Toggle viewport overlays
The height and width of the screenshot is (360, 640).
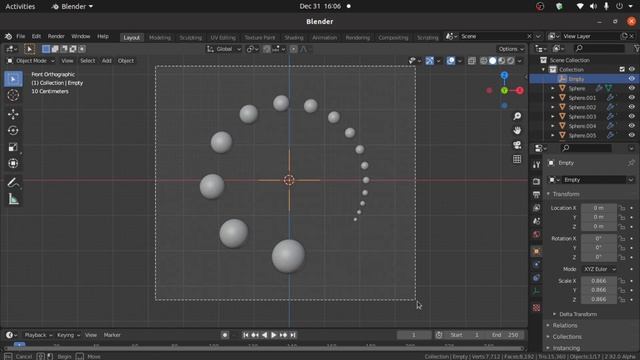451,61
